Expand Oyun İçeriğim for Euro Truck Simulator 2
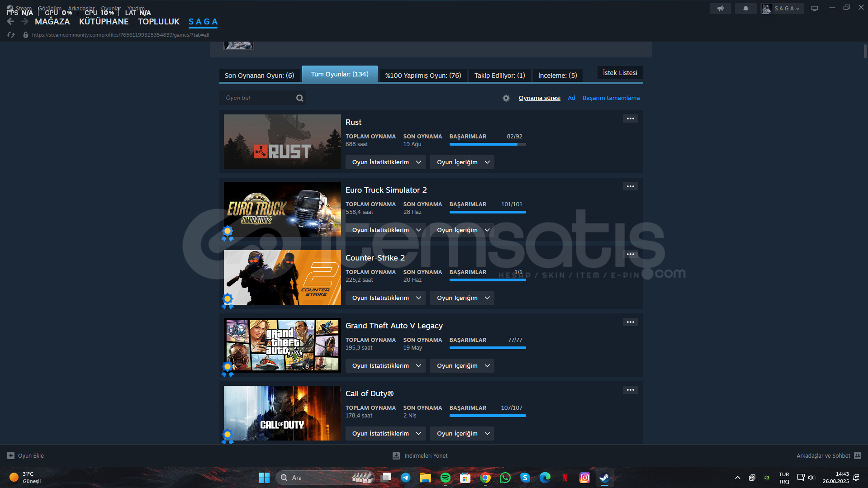Screen dimensions: 868x488 462,230
